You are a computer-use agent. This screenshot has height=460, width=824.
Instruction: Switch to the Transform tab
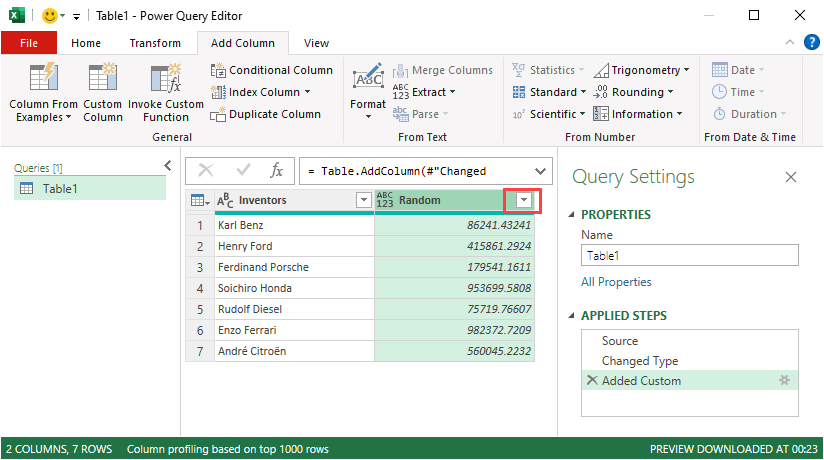click(155, 43)
